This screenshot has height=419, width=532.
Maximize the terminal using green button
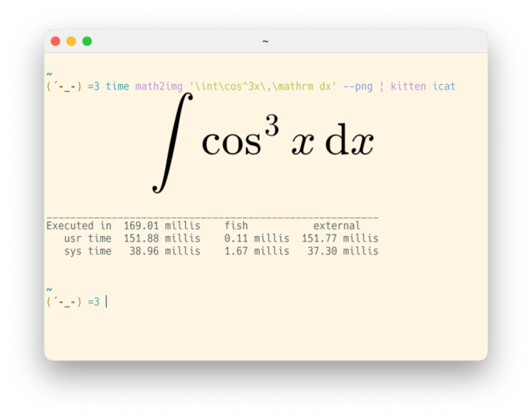point(87,41)
